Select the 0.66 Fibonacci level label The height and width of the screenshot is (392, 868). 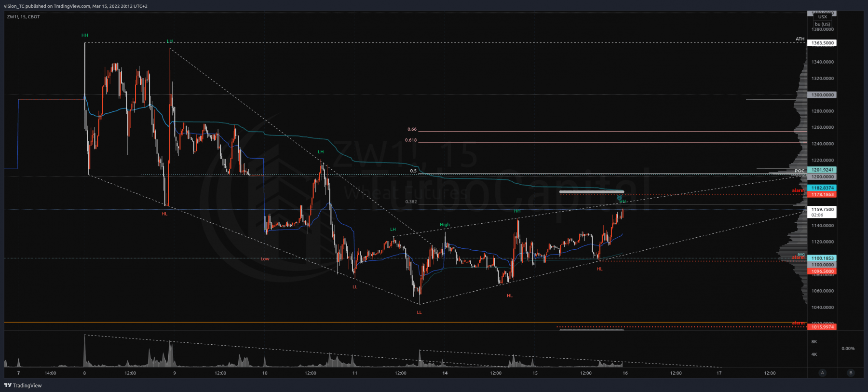412,129
